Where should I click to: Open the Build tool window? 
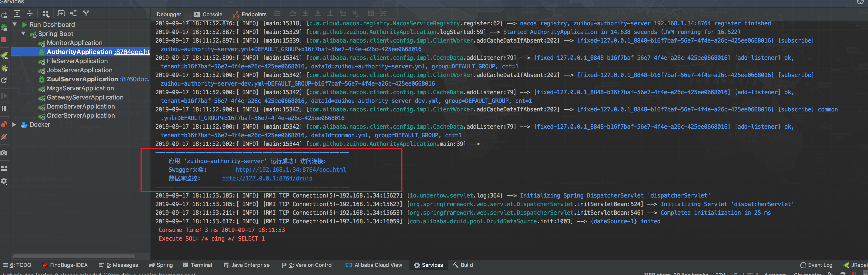pyautogui.click(x=463, y=265)
